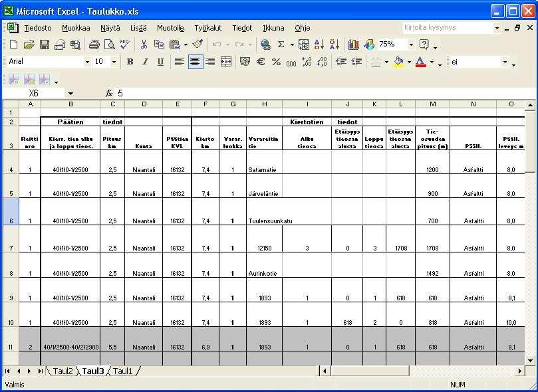This screenshot has width=538, height=392.
Task: Save the workbook with the floppy disk icon
Action: pos(45,45)
